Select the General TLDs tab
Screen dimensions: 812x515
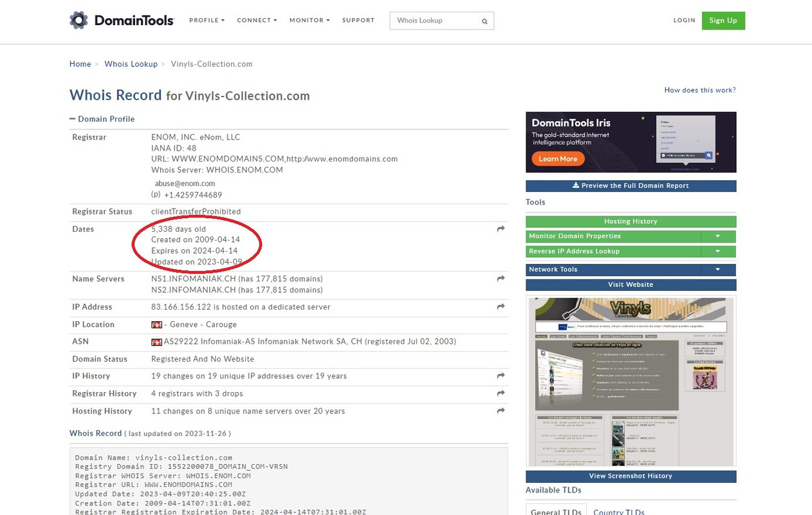click(x=556, y=512)
